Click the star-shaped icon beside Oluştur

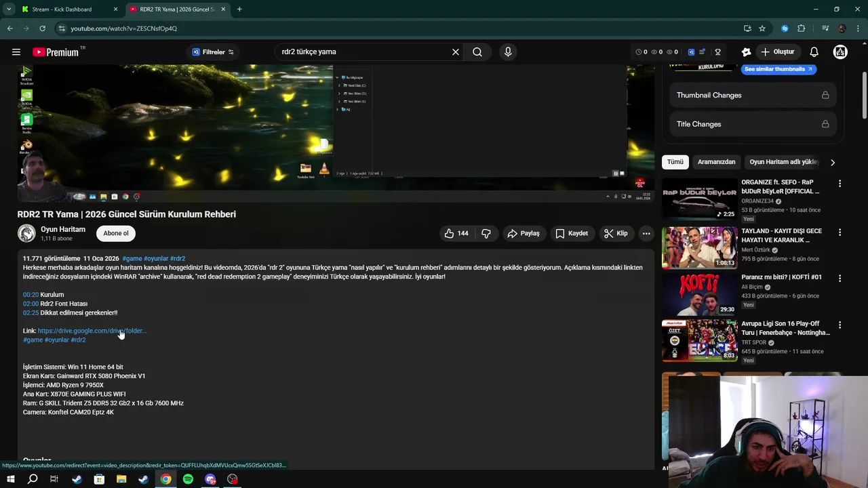pos(746,52)
